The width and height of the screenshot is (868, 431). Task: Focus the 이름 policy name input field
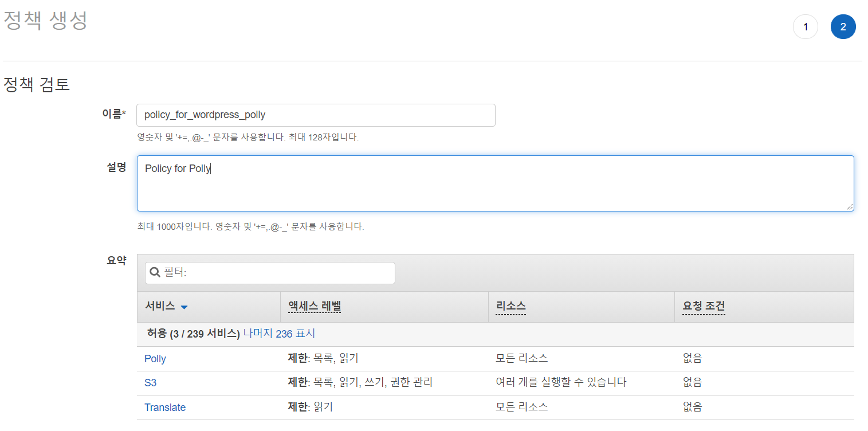(x=315, y=115)
